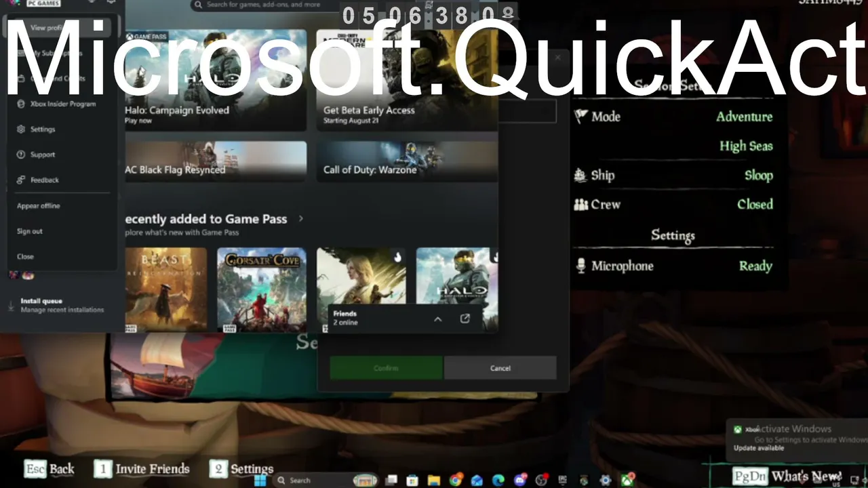The height and width of the screenshot is (488, 868).
Task: Open Xbox Insider Program from profile menu
Action: (63, 104)
